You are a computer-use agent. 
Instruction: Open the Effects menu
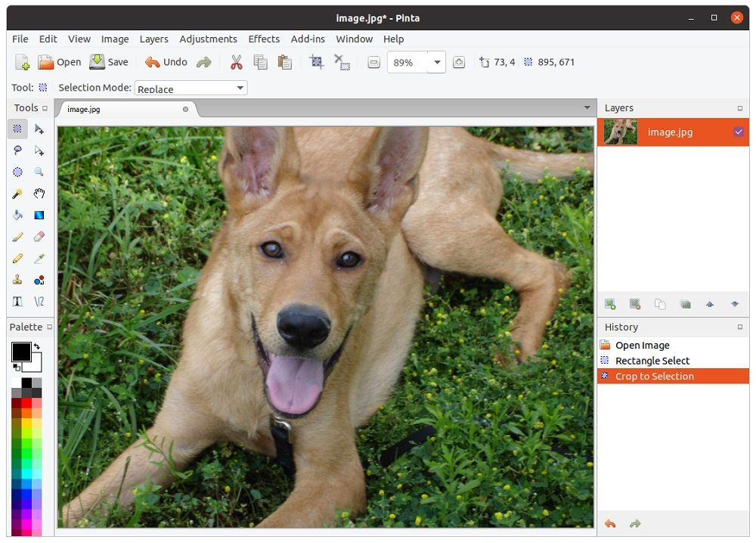264,39
